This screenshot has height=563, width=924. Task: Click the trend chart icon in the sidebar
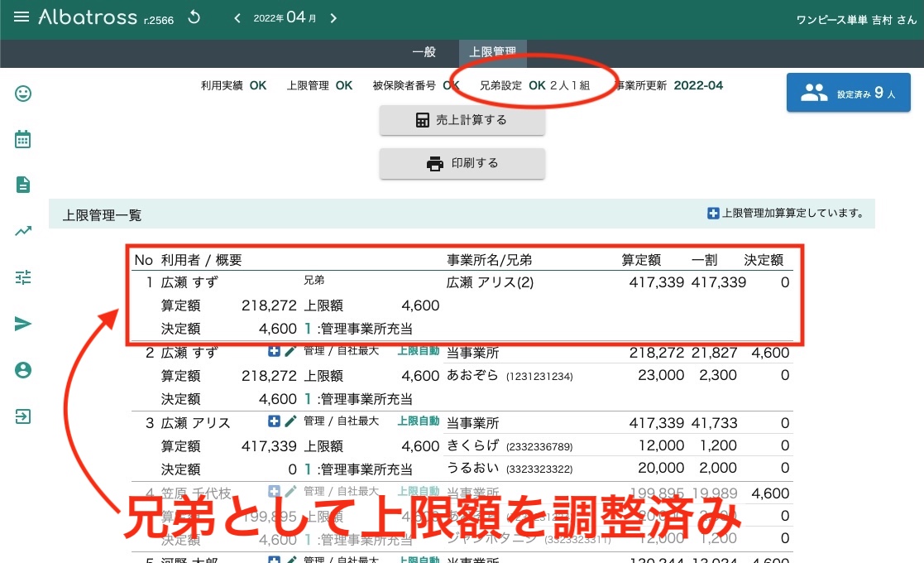[x=22, y=231]
